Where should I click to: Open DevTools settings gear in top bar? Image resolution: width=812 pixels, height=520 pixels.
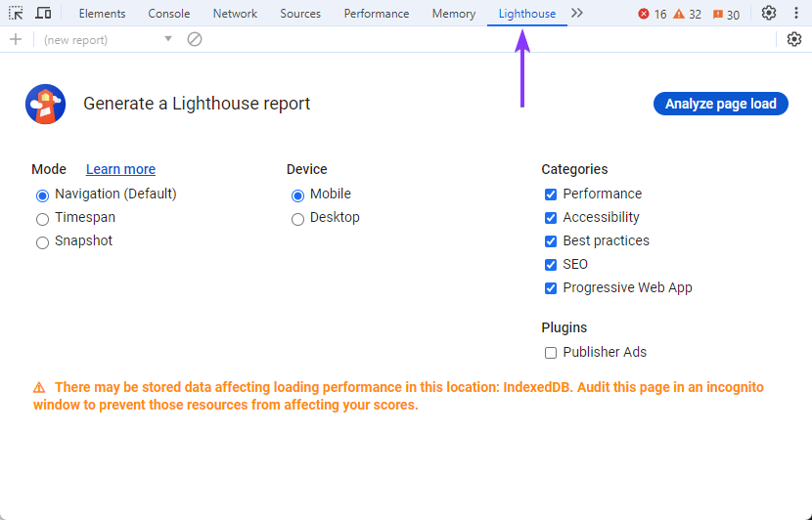pos(769,14)
